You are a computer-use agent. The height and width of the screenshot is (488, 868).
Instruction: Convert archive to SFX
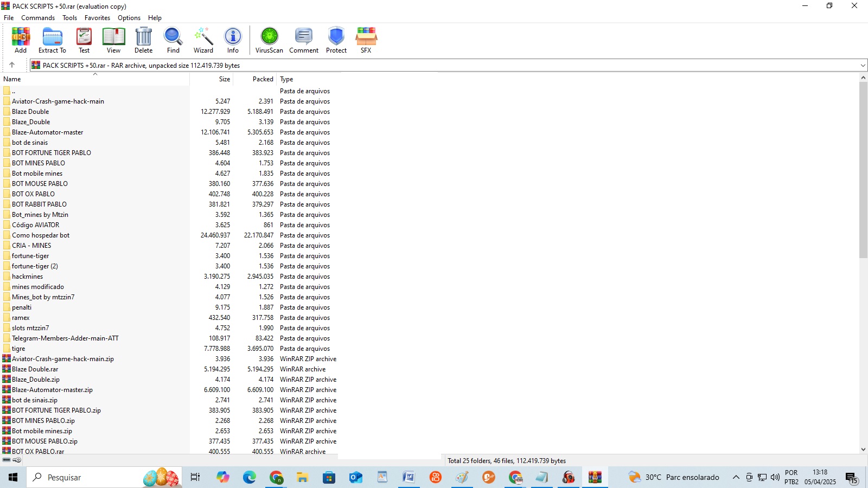[366, 41]
